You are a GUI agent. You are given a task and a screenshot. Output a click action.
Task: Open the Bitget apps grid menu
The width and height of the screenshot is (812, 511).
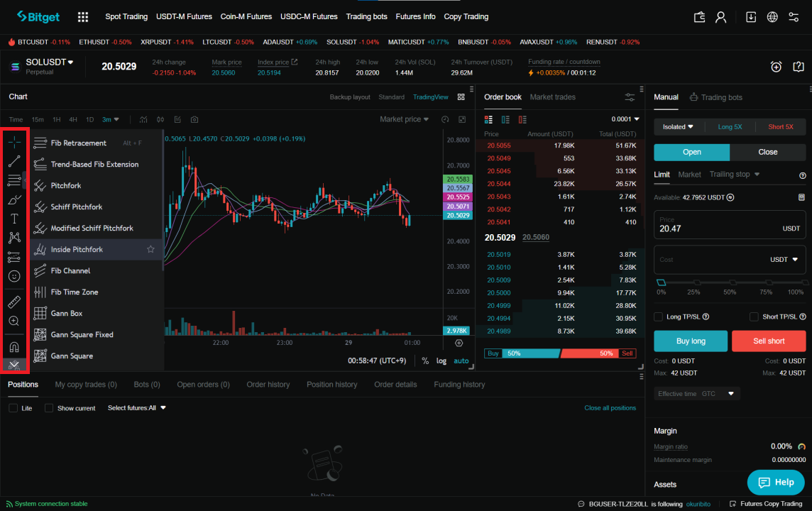[83, 17]
